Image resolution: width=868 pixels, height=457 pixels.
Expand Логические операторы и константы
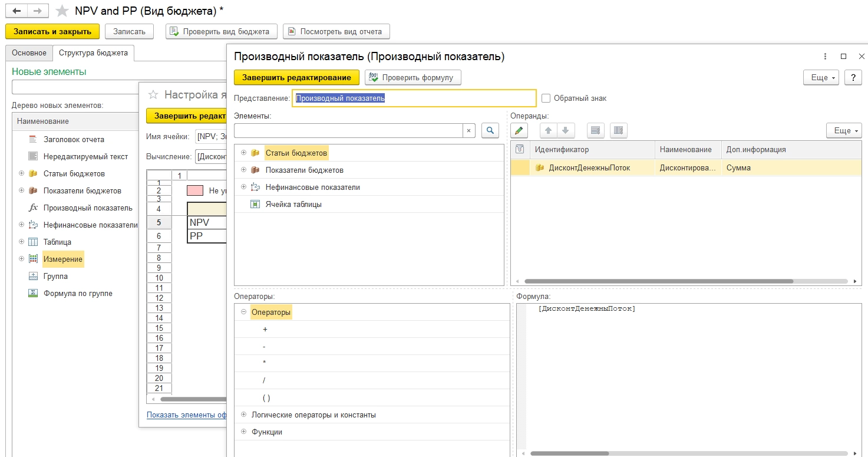243,415
